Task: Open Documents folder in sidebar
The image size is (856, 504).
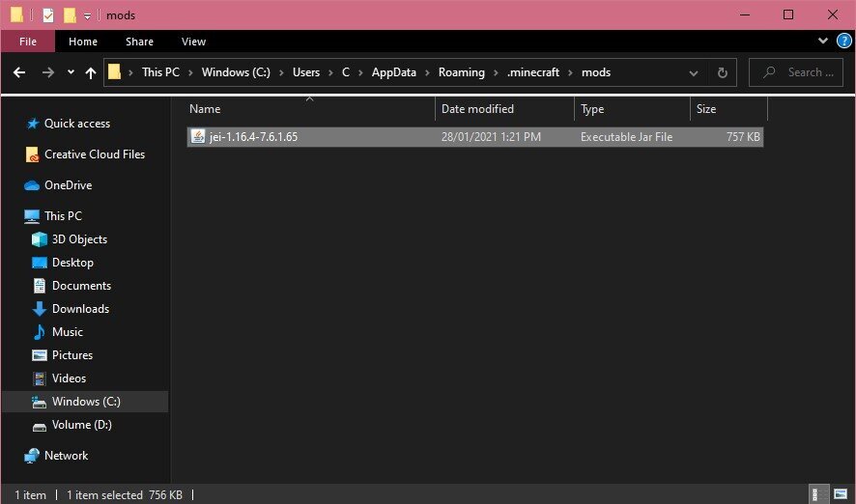Action: tap(81, 285)
